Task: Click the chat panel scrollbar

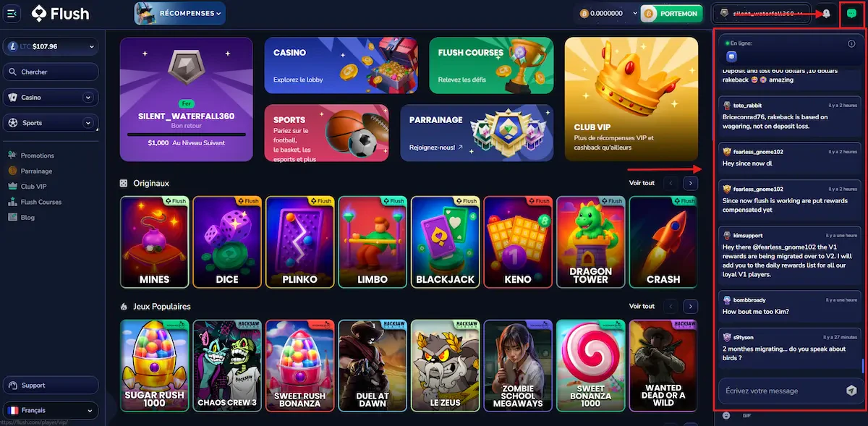Action: click(x=862, y=366)
